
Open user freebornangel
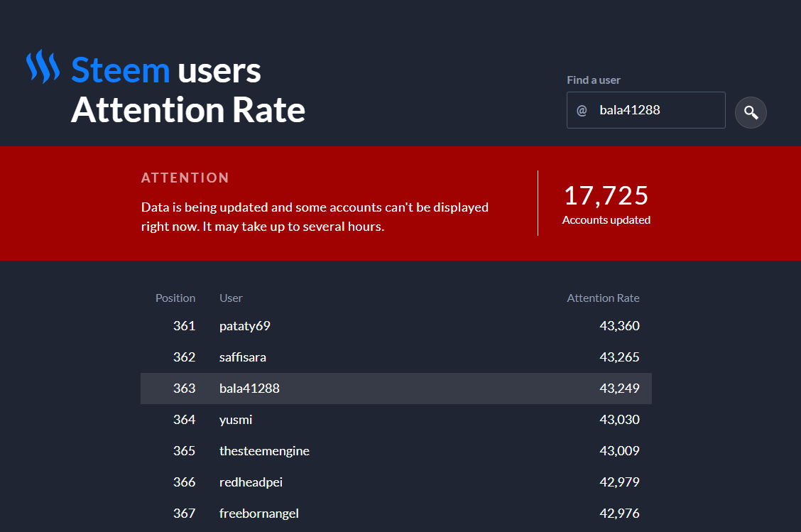pyautogui.click(x=259, y=513)
